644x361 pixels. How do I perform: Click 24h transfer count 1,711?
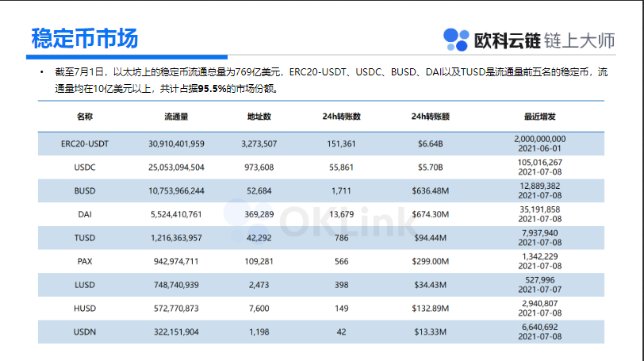click(341, 191)
